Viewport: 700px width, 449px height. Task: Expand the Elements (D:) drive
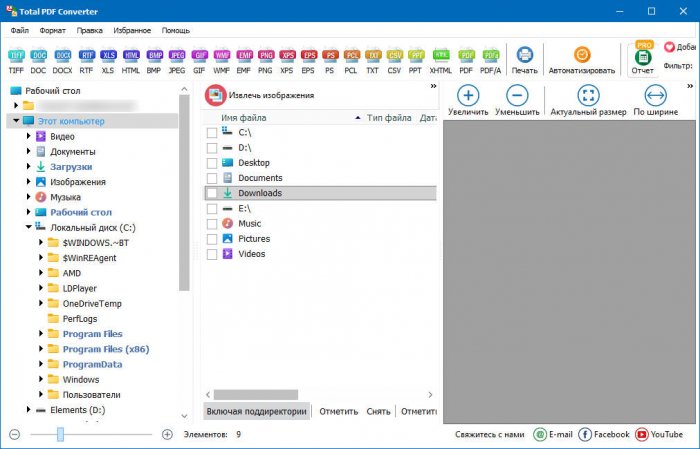point(29,409)
